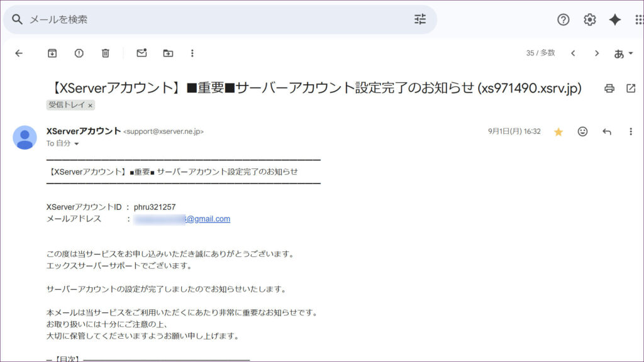This screenshot has height=362, width=644.
Task: Open the あ input tools dropdown
Action: pos(623,53)
